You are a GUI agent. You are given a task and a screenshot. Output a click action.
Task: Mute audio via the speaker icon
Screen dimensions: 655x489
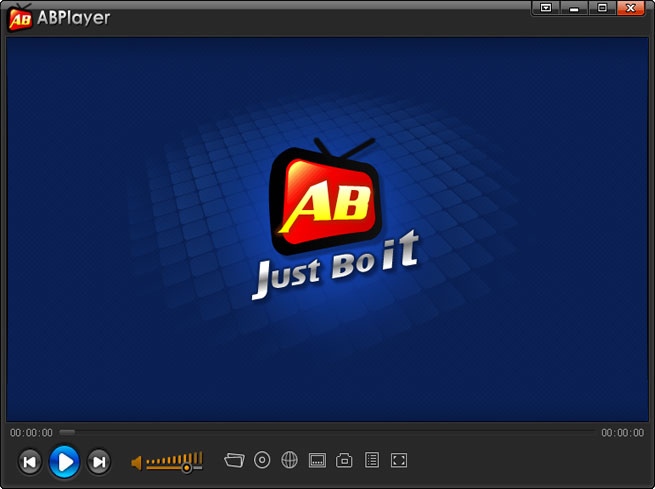click(136, 463)
